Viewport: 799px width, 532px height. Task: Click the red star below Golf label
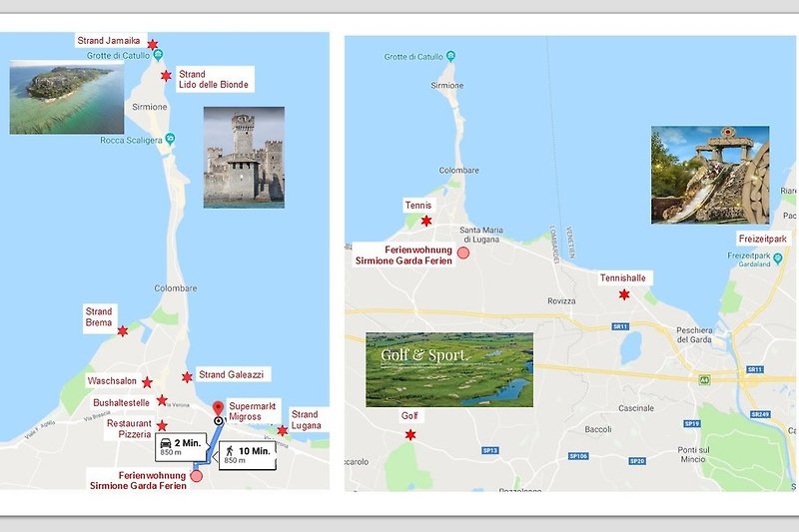410,435
